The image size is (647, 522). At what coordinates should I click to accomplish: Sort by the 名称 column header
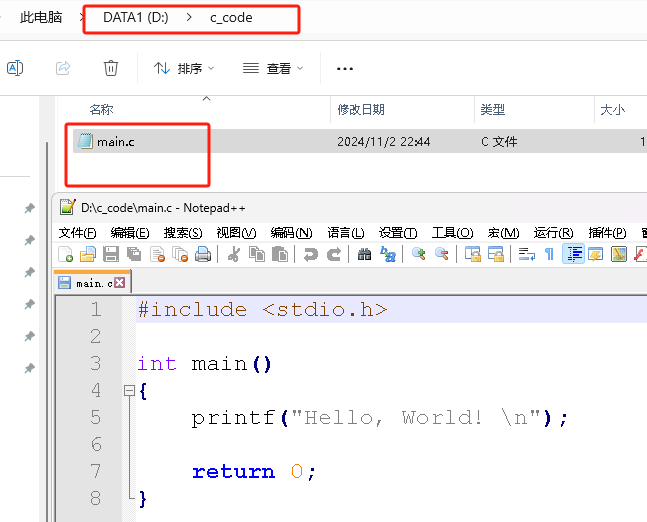pyautogui.click(x=101, y=110)
